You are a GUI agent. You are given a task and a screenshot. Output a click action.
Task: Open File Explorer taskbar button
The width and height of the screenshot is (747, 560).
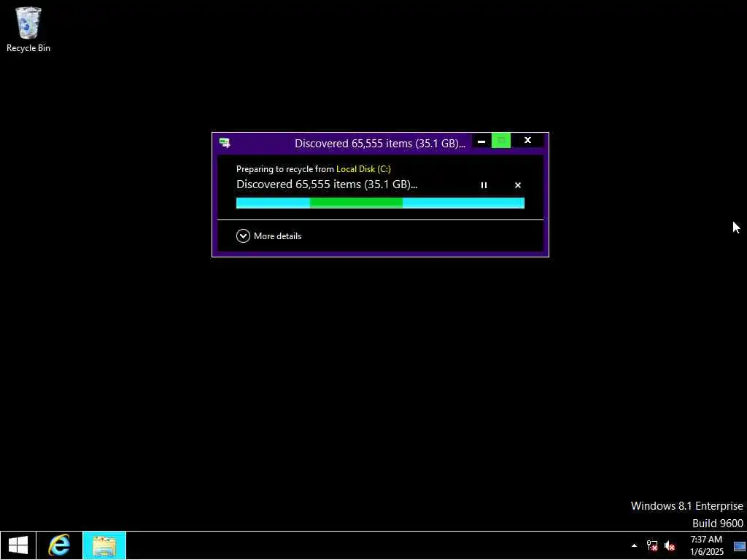coord(104,545)
